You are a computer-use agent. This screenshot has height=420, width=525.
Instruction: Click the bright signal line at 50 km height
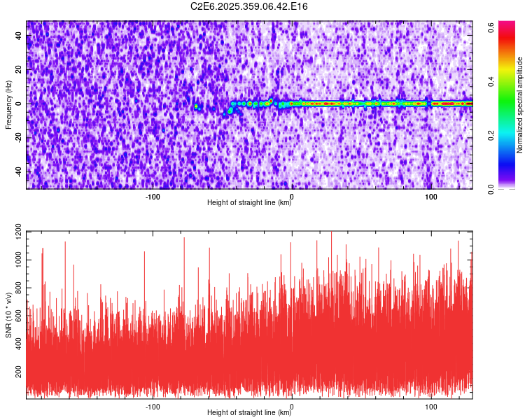361,104
